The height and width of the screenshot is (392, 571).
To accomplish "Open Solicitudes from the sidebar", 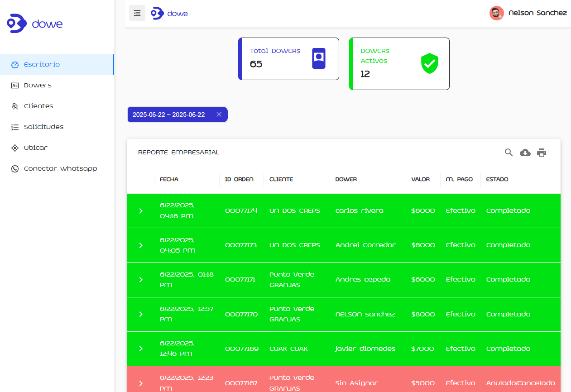I will [43, 127].
